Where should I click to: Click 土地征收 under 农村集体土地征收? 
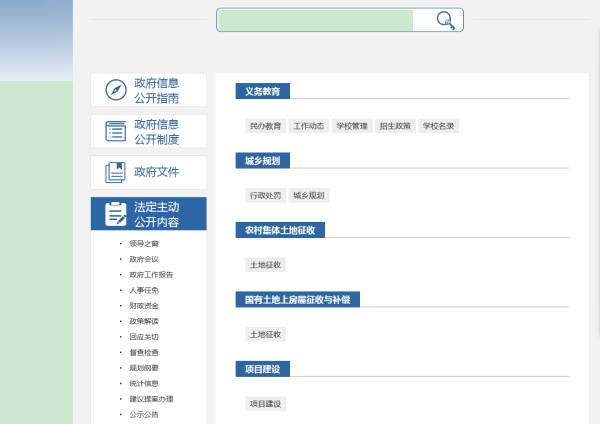click(265, 265)
